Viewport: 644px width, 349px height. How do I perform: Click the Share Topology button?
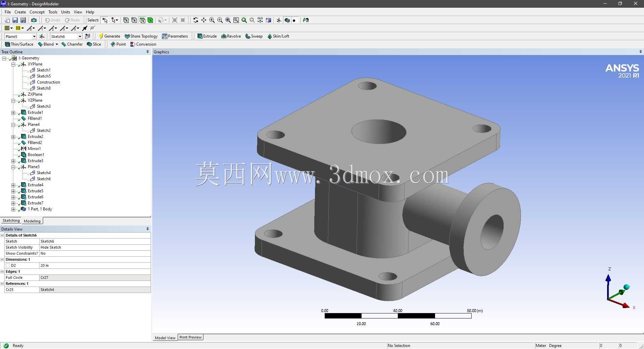tap(141, 36)
